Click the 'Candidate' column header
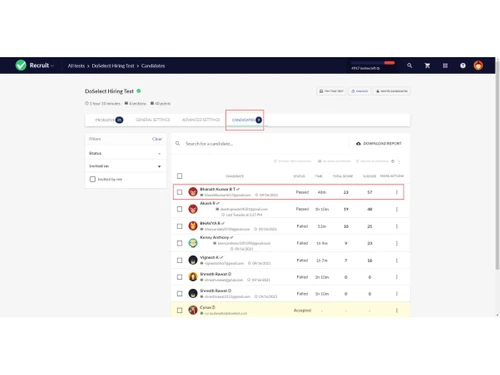 pos(235,176)
